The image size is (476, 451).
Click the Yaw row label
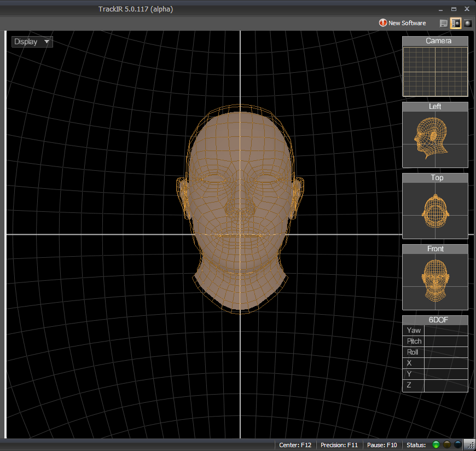414,331
